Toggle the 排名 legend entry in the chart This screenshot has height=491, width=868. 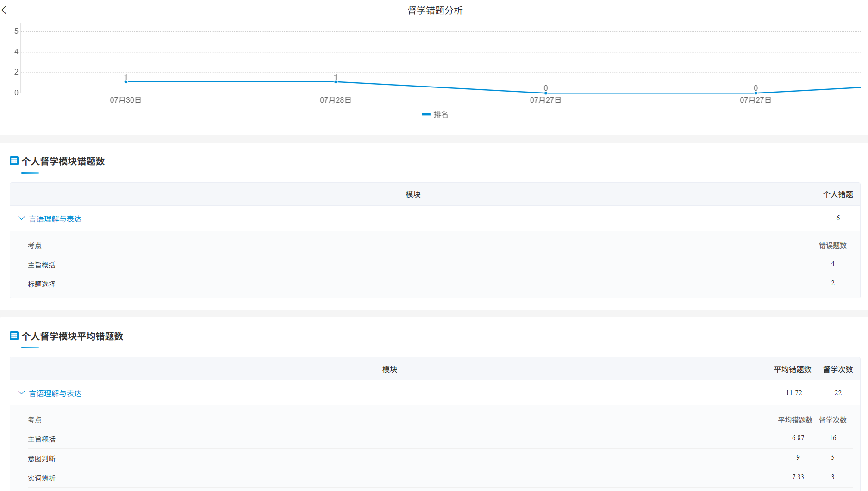435,114
